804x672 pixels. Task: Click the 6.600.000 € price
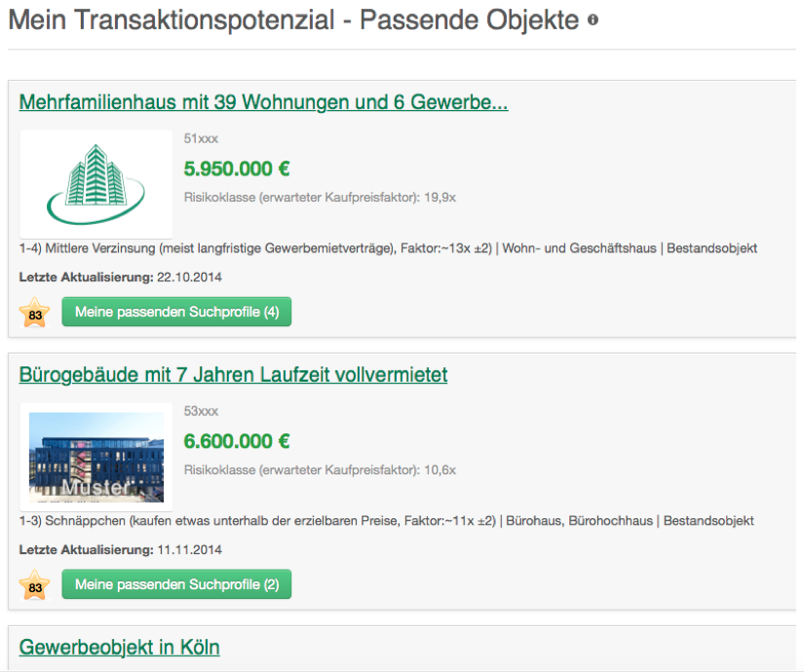click(x=237, y=441)
